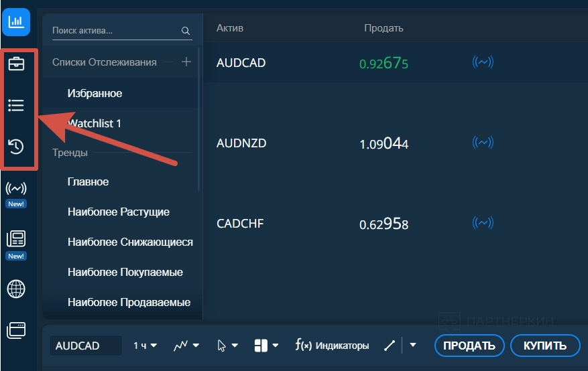Click the watchlist panel scrollbar
588x371 pixels.
198,120
